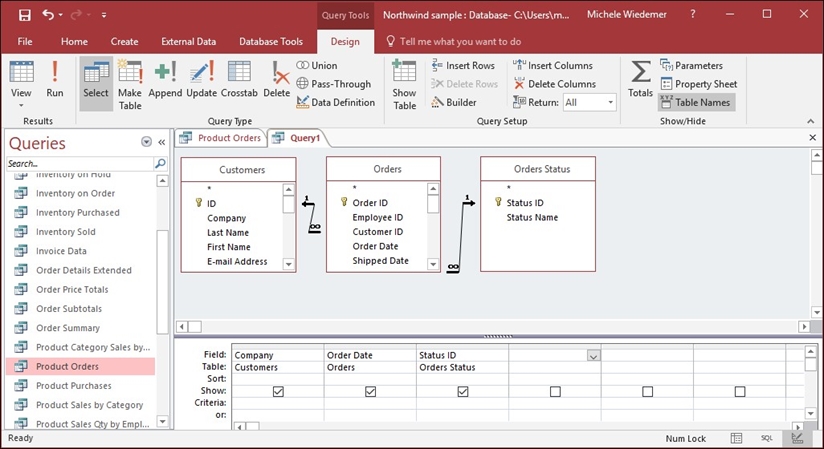This screenshot has height=449, width=824.
Task: Collapse navigation pane with double chevron
Action: [x=162, y=142]
